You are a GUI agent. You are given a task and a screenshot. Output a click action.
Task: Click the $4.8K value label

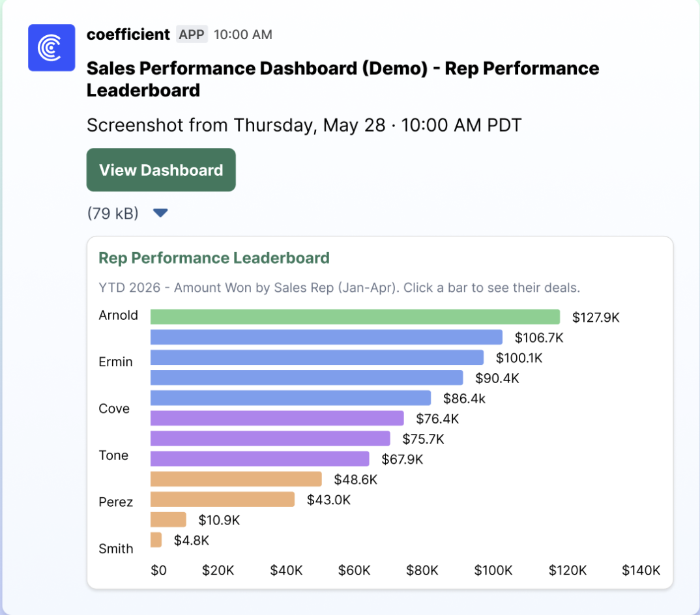tap(192, 541)
